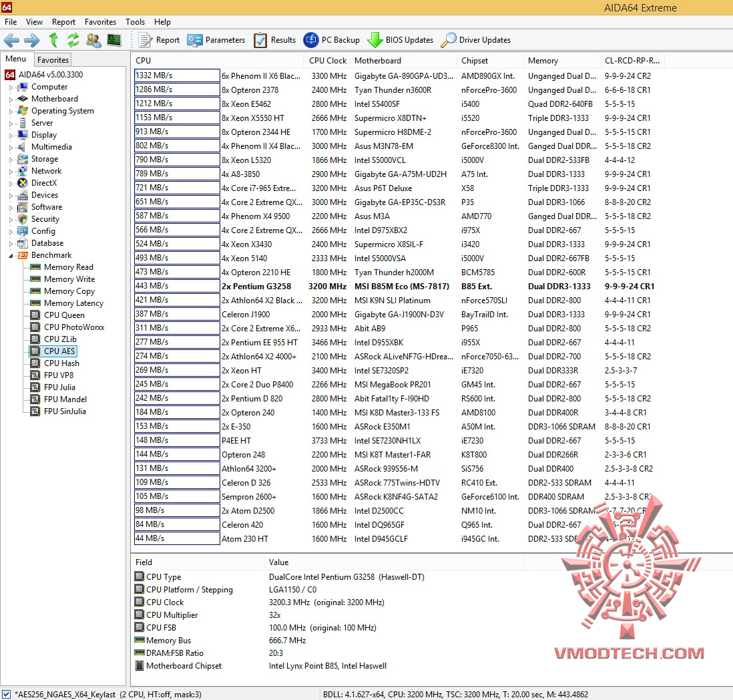Open the FPU SinJulia benchmark
The image size is (733, 700).
point(65,411)
